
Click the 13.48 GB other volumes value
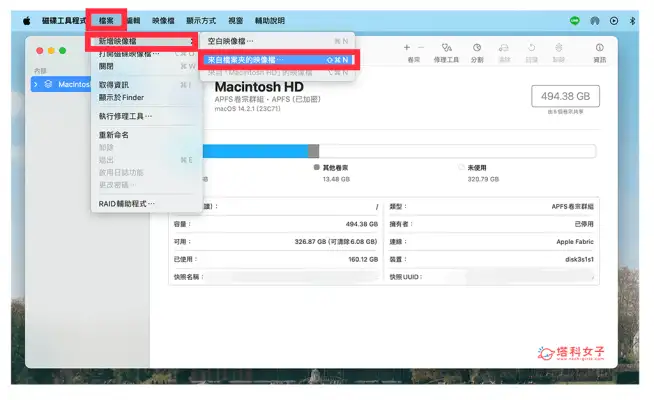[x=336, y=179]
